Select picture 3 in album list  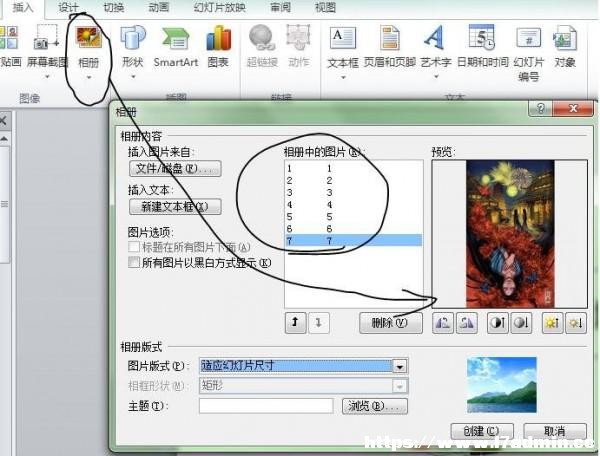point(354,192)
